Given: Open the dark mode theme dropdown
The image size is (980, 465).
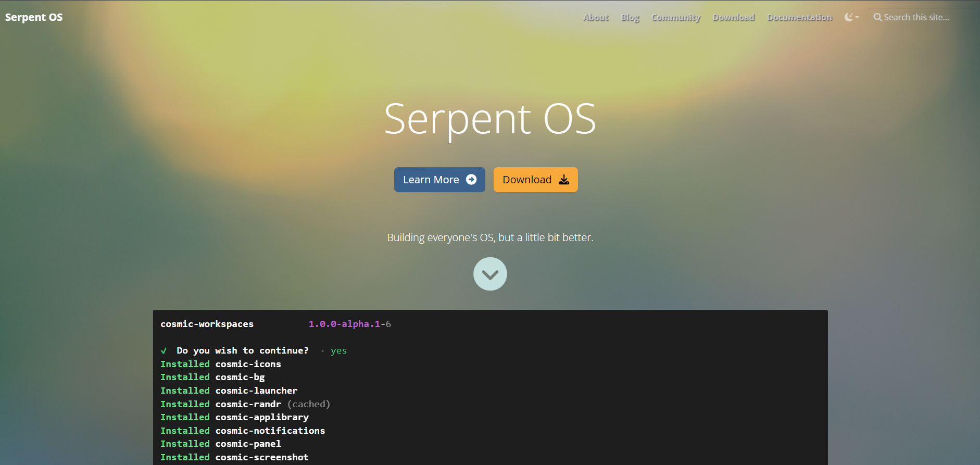Looking at the screenshot, I should 851,17.
